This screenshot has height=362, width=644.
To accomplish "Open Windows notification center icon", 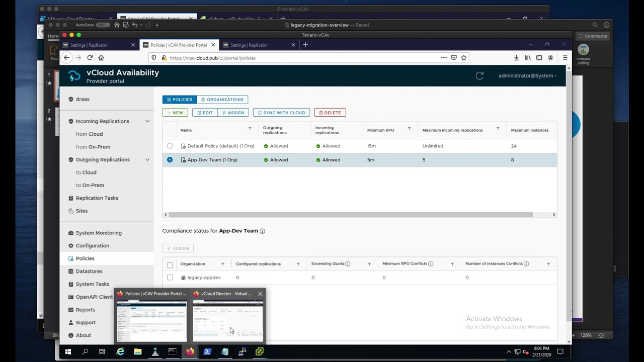I will pos(560,352).
